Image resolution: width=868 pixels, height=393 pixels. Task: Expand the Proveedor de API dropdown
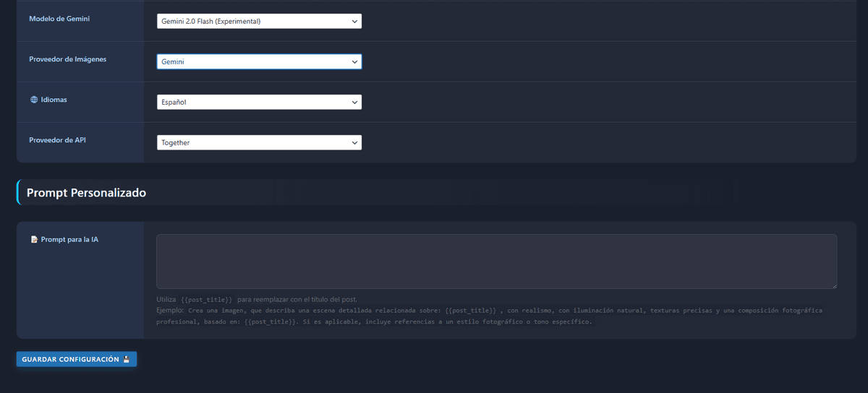click(x=259, y=143)
